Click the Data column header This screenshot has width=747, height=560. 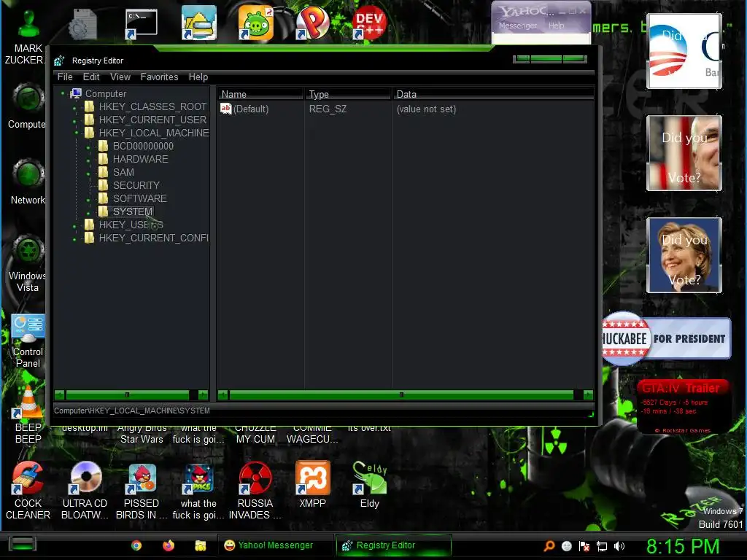click(493, 94)
